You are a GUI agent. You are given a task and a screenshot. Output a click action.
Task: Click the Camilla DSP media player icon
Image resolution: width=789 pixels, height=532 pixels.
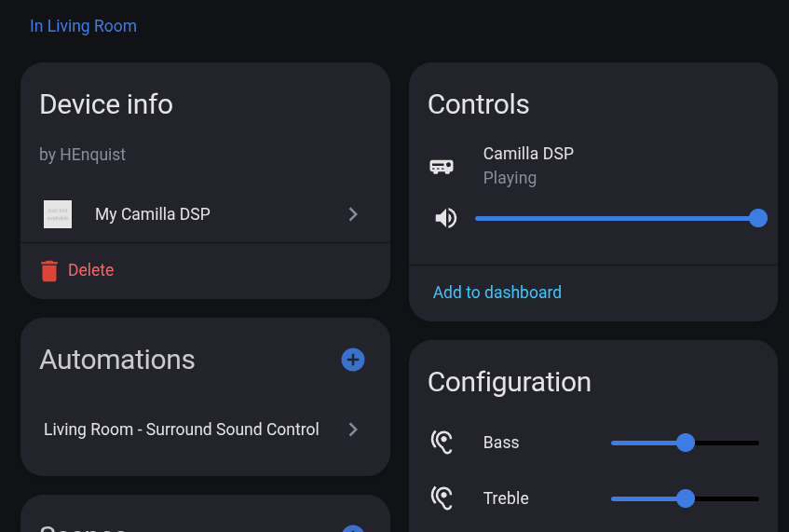442,166
